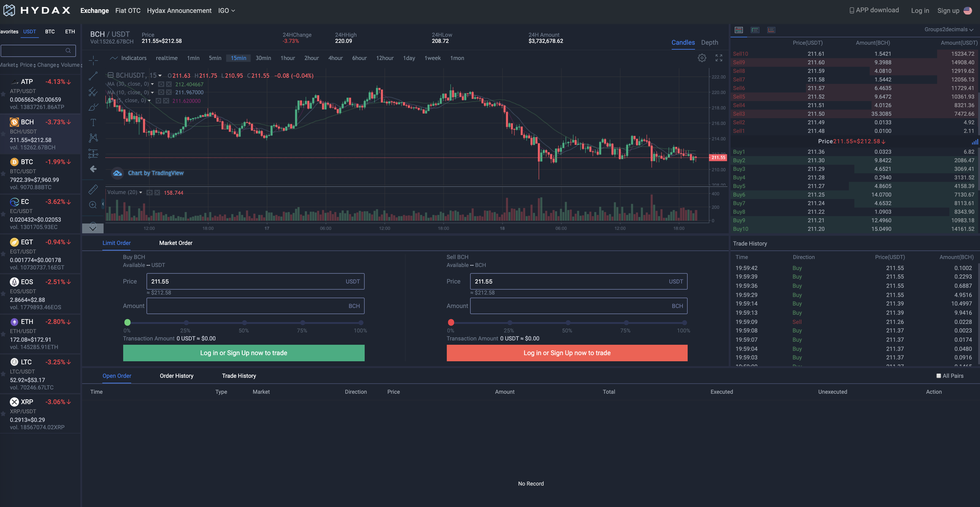The width and height of the screenshot is (980, 507).
Task: Open the IGO dropdown menu
Action: coord(227,11)
